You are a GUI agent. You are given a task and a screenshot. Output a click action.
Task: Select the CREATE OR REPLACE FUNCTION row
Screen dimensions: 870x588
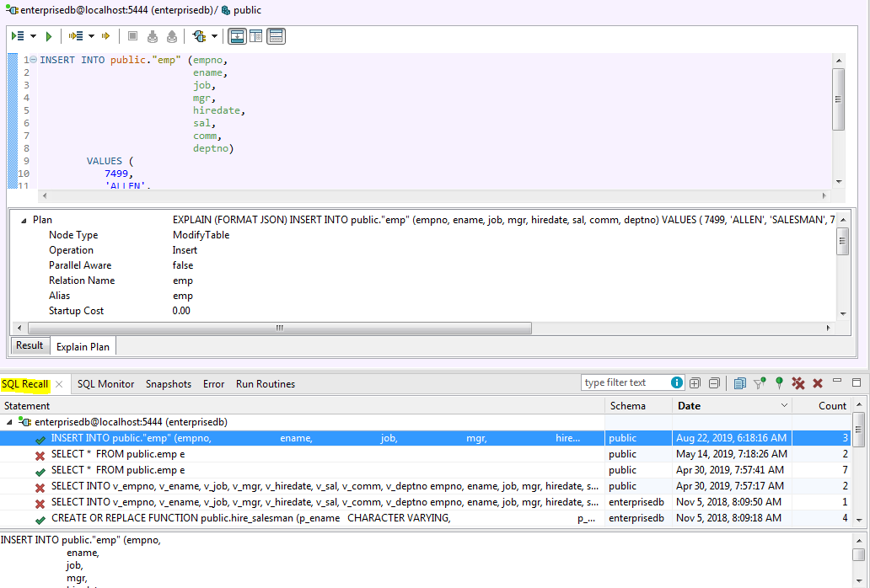tap(425, 518)
